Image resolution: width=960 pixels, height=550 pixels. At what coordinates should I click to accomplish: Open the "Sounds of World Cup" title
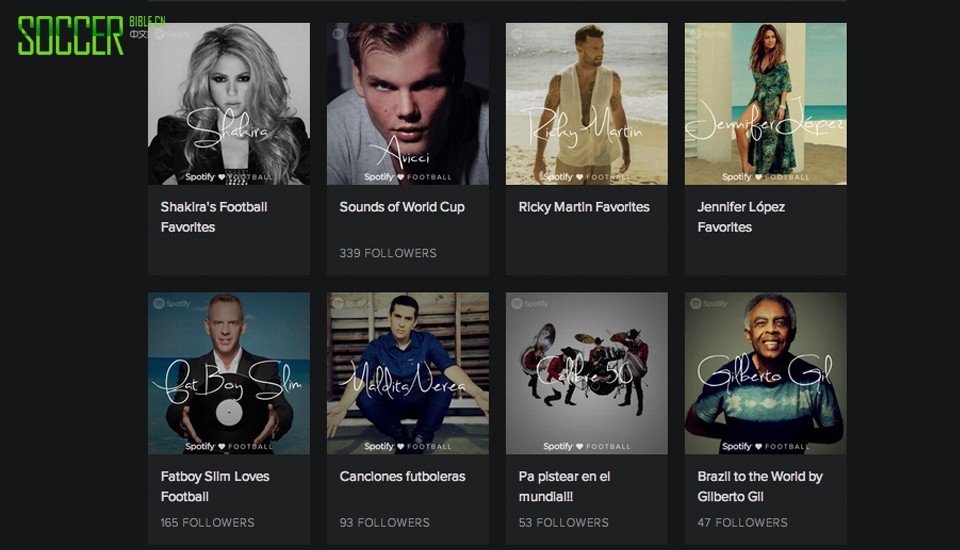point(402,207)
